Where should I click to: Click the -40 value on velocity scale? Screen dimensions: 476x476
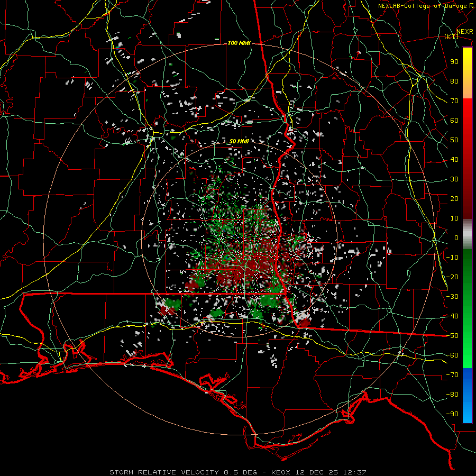click(x=452, y=316)
